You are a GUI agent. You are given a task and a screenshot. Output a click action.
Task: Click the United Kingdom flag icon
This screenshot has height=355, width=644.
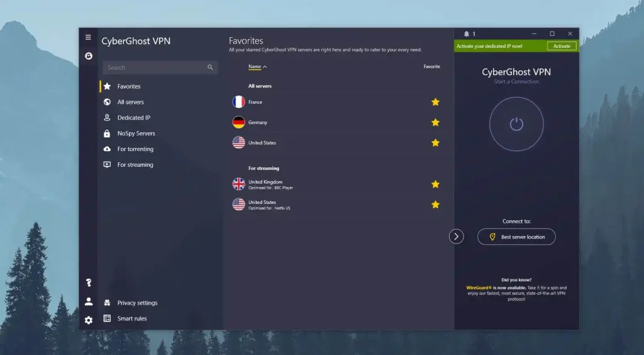pyautogui.click(x=238, y=184)
